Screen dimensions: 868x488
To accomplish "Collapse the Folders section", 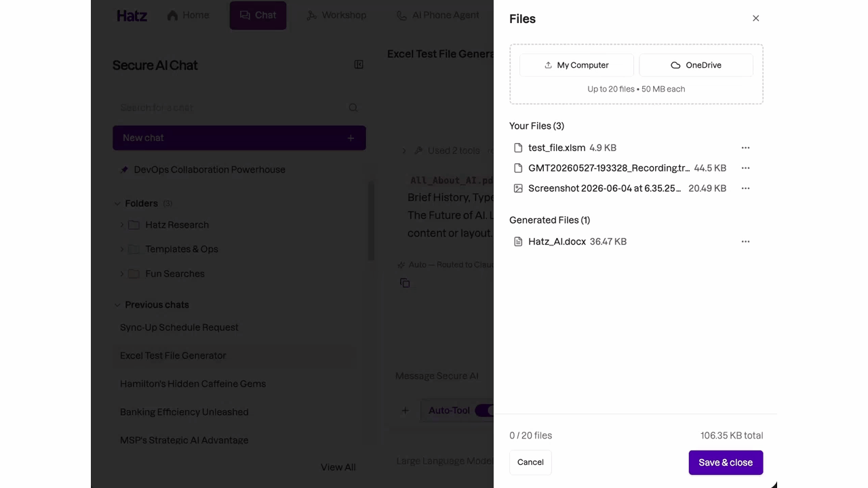I will 117,203.
